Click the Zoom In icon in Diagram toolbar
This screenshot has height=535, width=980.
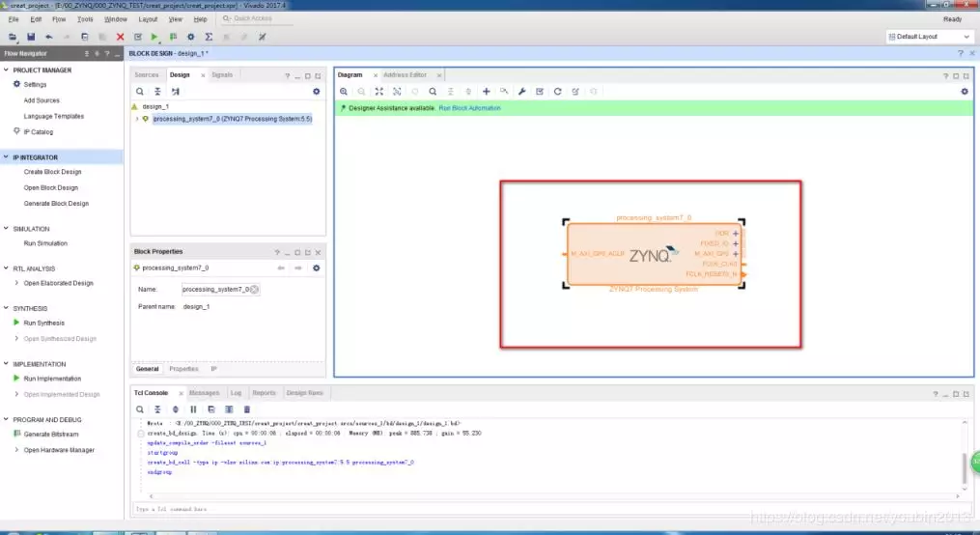click(344, 91)
